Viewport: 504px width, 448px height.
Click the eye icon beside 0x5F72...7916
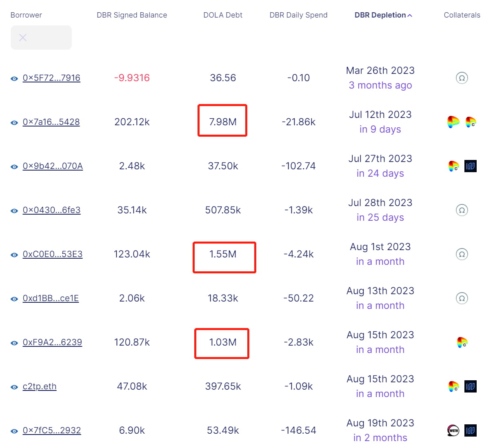(x=14, y=79)
